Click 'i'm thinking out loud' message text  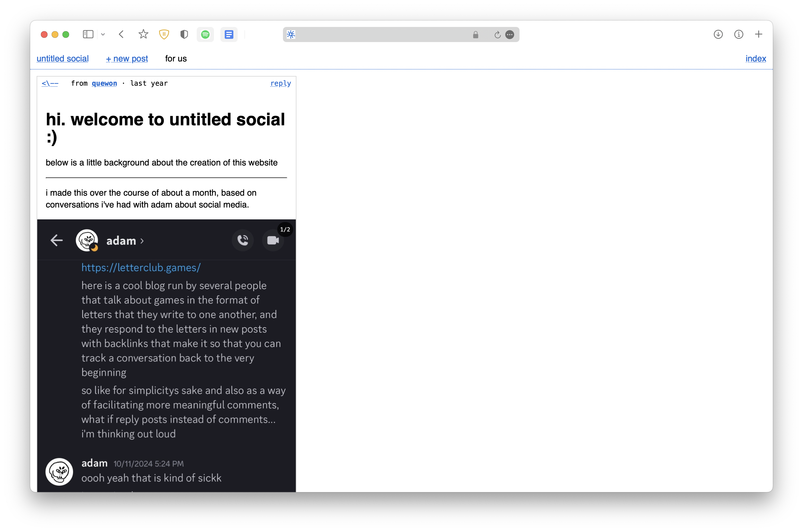[x=129, y=434]
